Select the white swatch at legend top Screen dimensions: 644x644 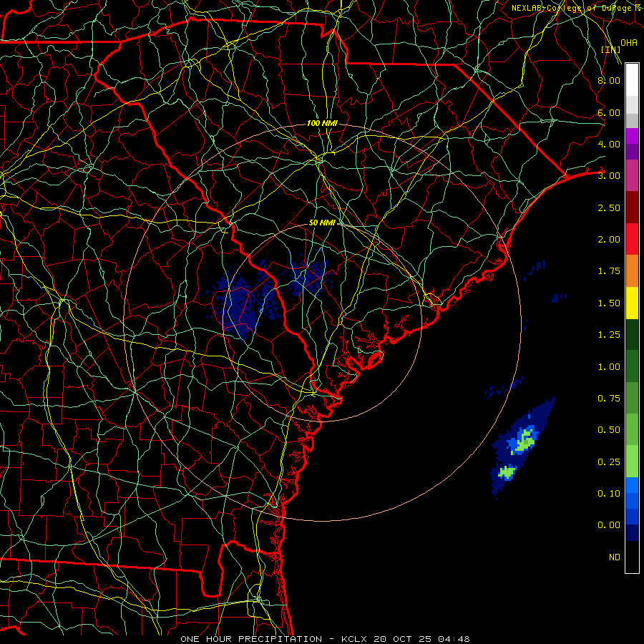pyautogui.click(x=632, y=80)
